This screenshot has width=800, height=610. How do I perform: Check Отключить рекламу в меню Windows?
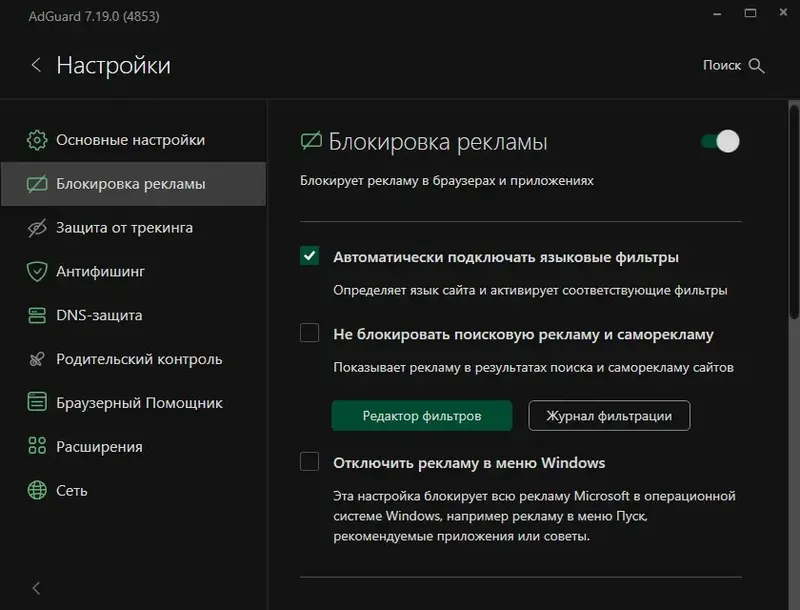(310, 462)
